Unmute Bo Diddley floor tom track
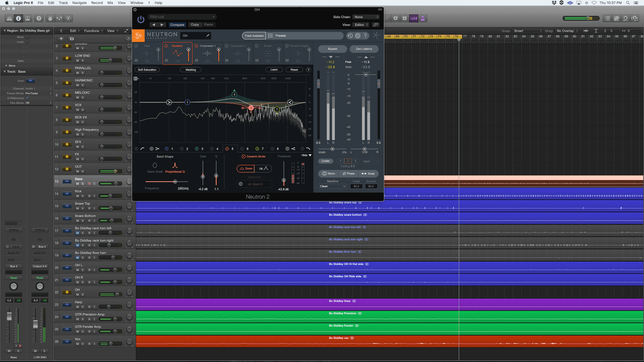This screenshot has height=362, width=644. click(x=78, y=258)
